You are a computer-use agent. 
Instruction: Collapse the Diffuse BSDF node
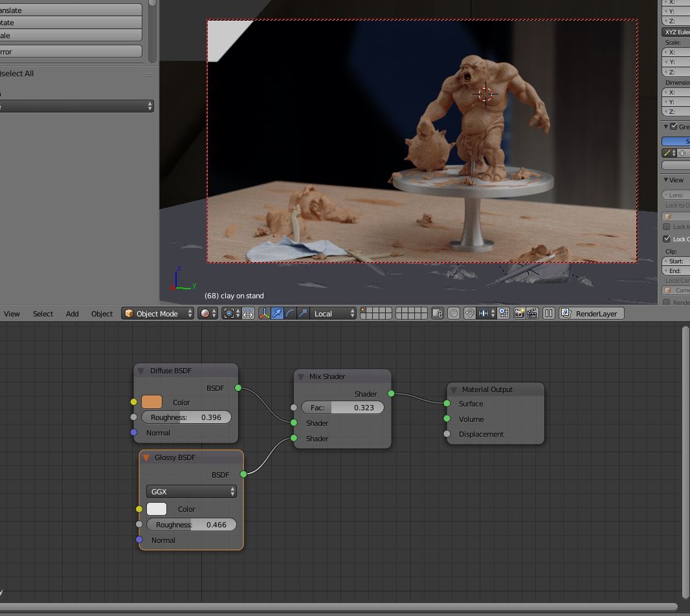click(x=141, y=371)
